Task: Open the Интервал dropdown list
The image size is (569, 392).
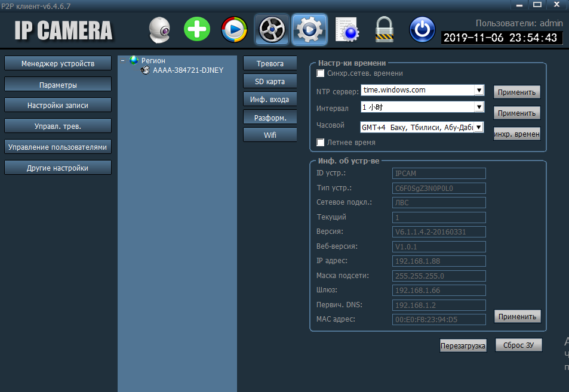Action: coord(478,107)
